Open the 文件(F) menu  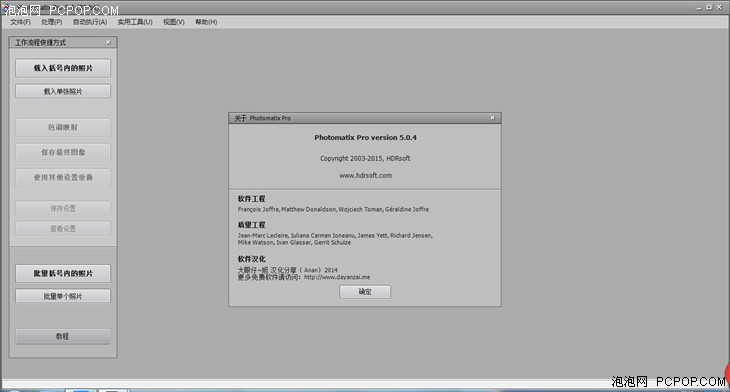pos(20,22)
